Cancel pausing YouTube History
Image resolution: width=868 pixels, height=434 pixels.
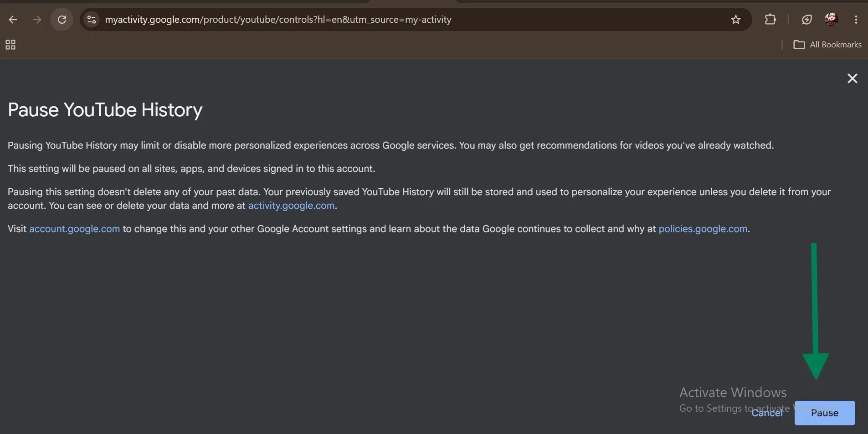[767, 413]
